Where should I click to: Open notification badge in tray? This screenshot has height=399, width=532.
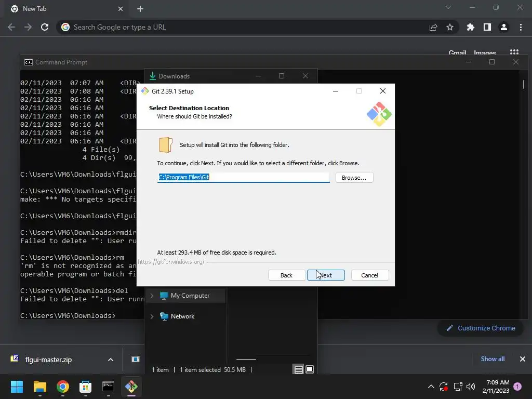click(x=517, y=387)
